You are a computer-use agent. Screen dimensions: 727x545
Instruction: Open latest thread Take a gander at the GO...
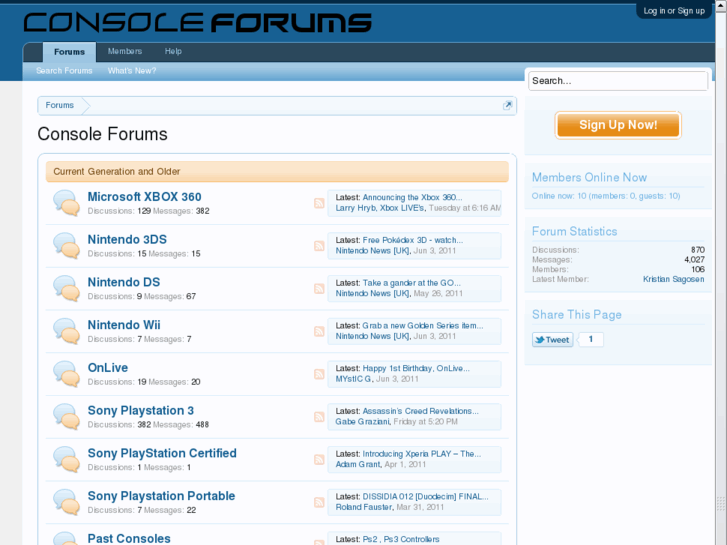[x=411, y=283]
